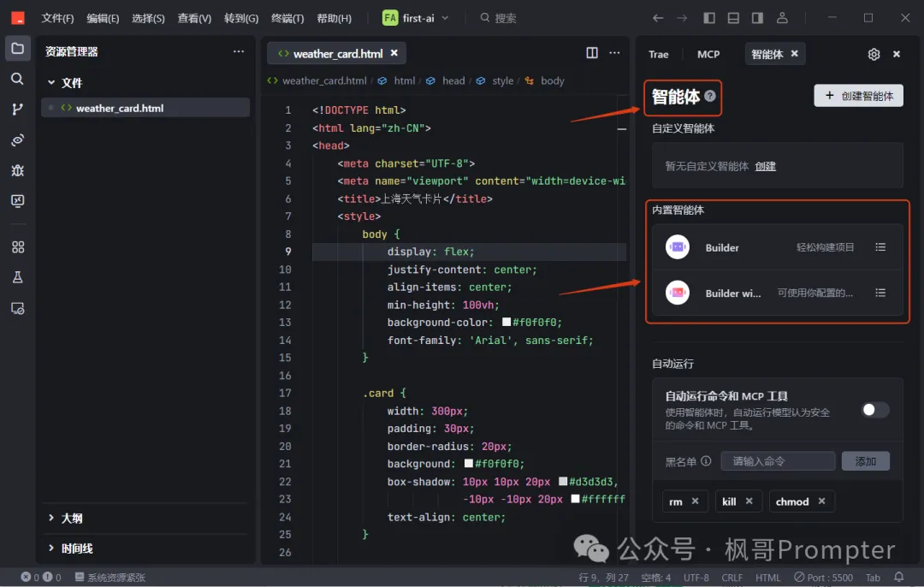Open the Search view in activity bar
The image size is (924, 587).
[x=17, y=79]
